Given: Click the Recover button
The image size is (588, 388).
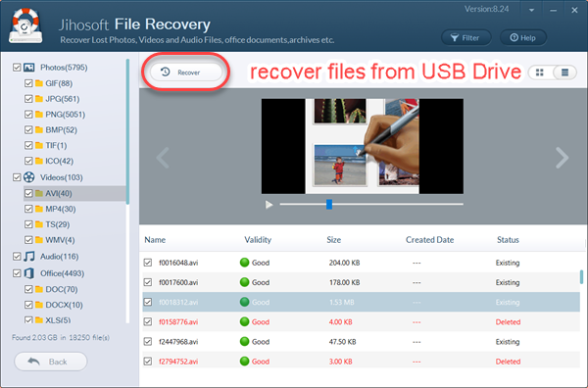Looking at the screenshot, I should [x=186, y=72].
